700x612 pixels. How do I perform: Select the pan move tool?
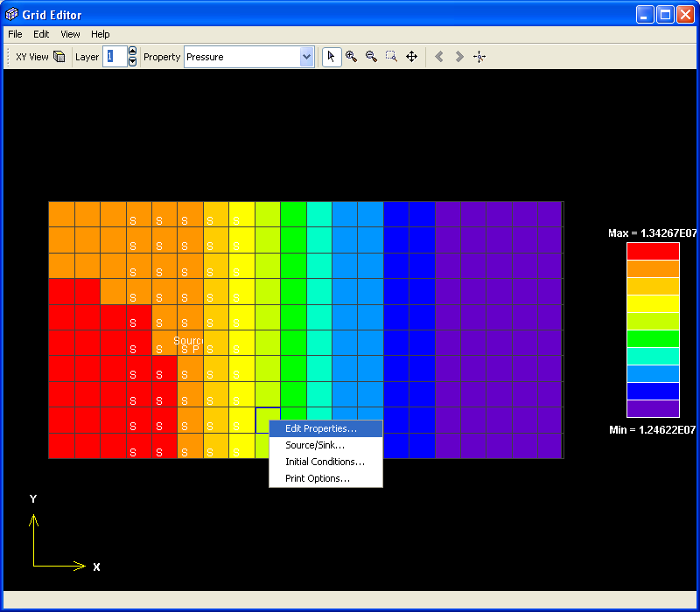point(411,57)
